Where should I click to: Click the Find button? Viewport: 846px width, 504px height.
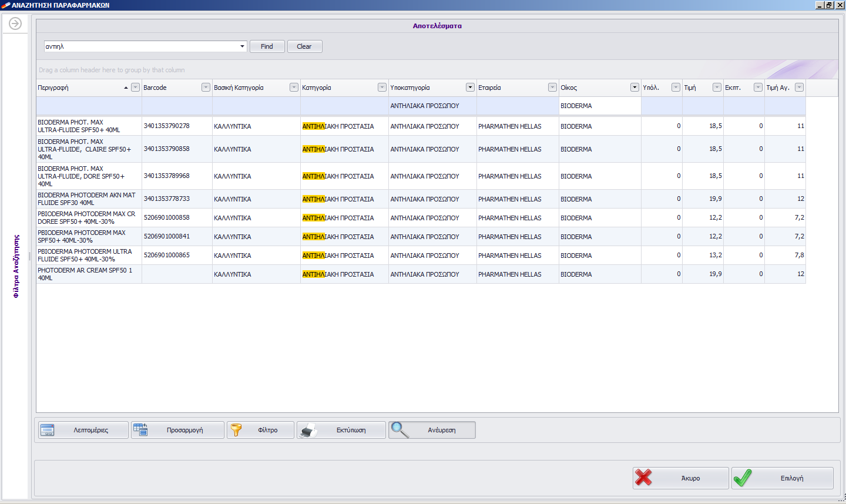(x=267, y=46)
